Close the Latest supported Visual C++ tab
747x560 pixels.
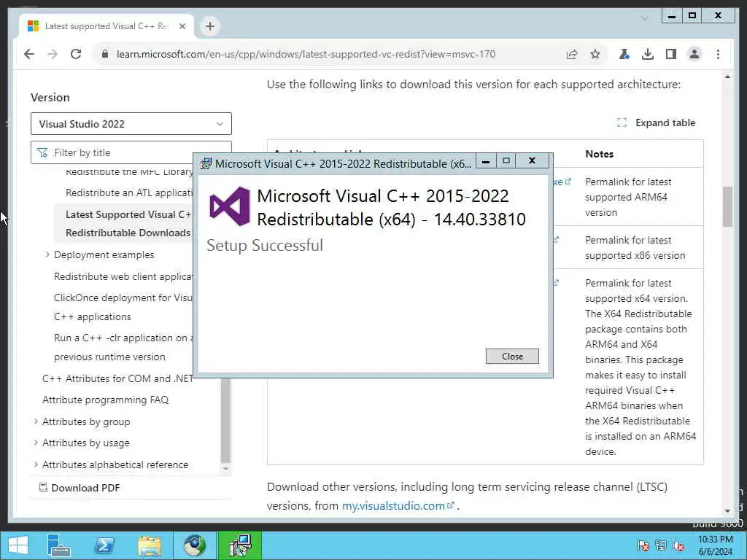click(182, 26)
